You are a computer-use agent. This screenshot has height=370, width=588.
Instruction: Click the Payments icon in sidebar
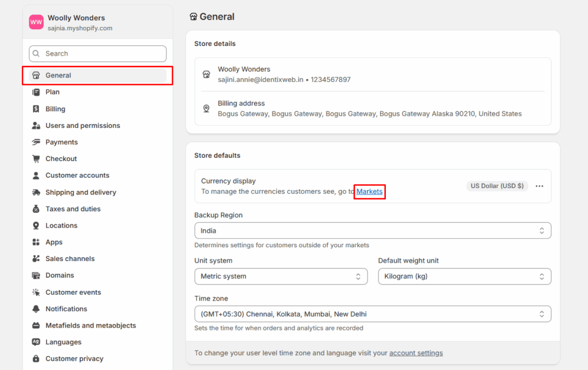pyautogui.click(x=36, y=142)
